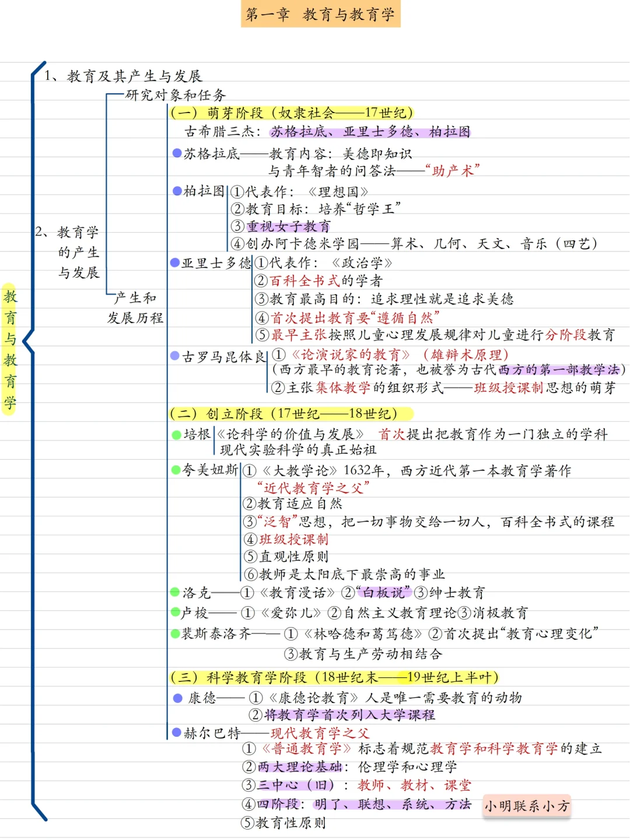630x840 pixels.
Task: Select the blue dot beside 柏拉图
Action: click(x=176, y=191)
